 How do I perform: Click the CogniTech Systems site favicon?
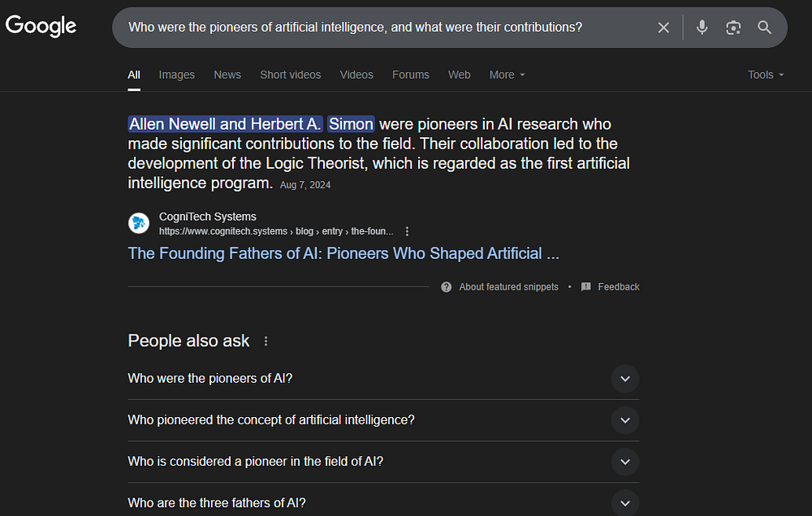pyautogui.click(x=139, y=223)
